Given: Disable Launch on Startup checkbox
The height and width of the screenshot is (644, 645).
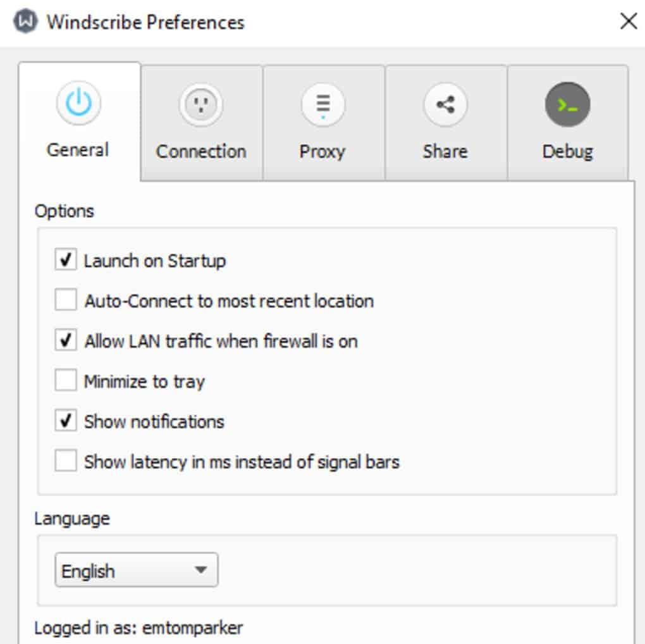Looking at the screenshot, I should [66, 261].
